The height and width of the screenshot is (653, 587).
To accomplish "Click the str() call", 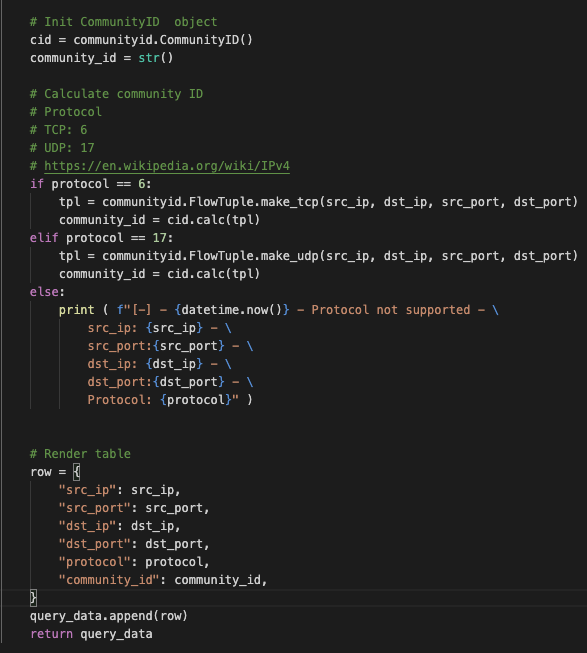I will coord(156,57).
